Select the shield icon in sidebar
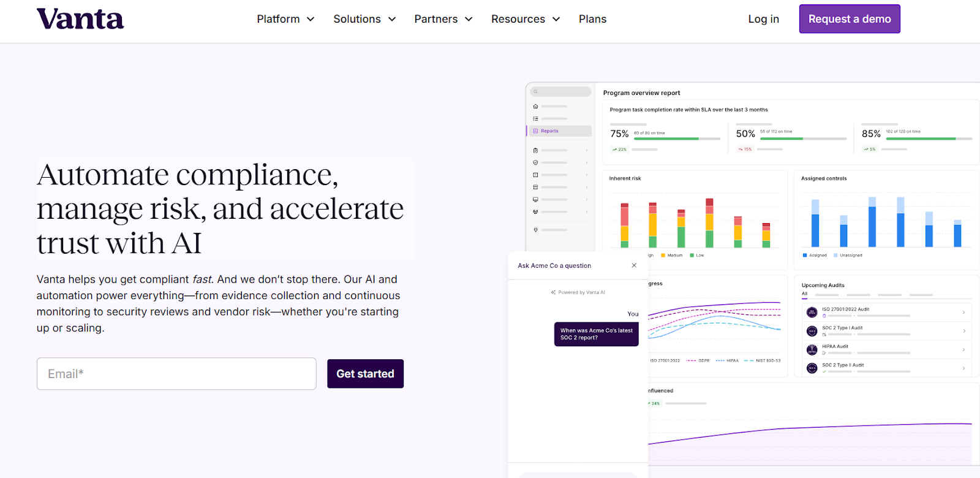The image size is (980, 478). (x=535, y=162)
